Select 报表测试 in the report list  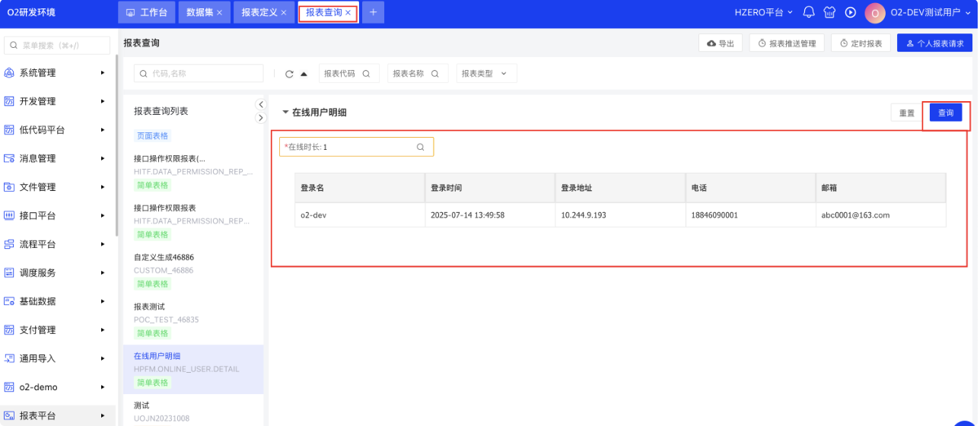[149, 307]
